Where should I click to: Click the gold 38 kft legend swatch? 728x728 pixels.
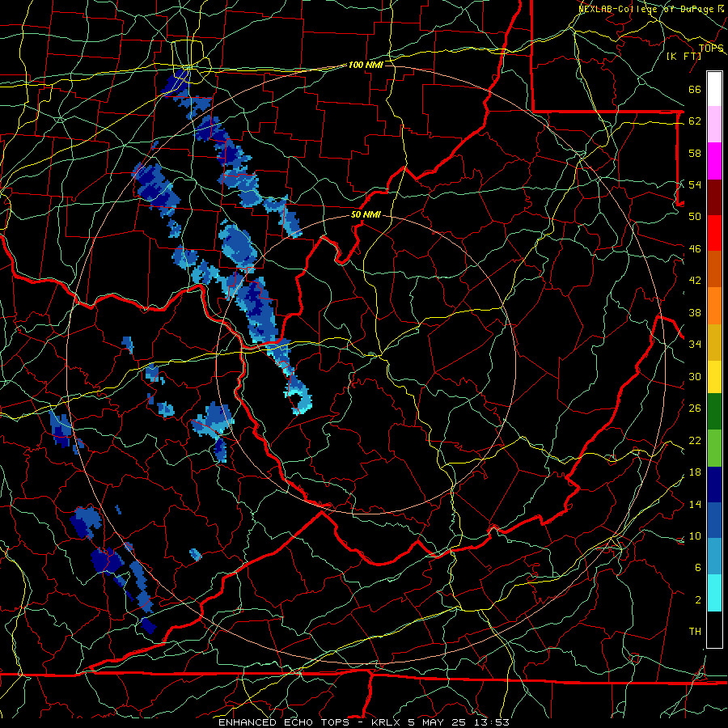coord(714,342)
